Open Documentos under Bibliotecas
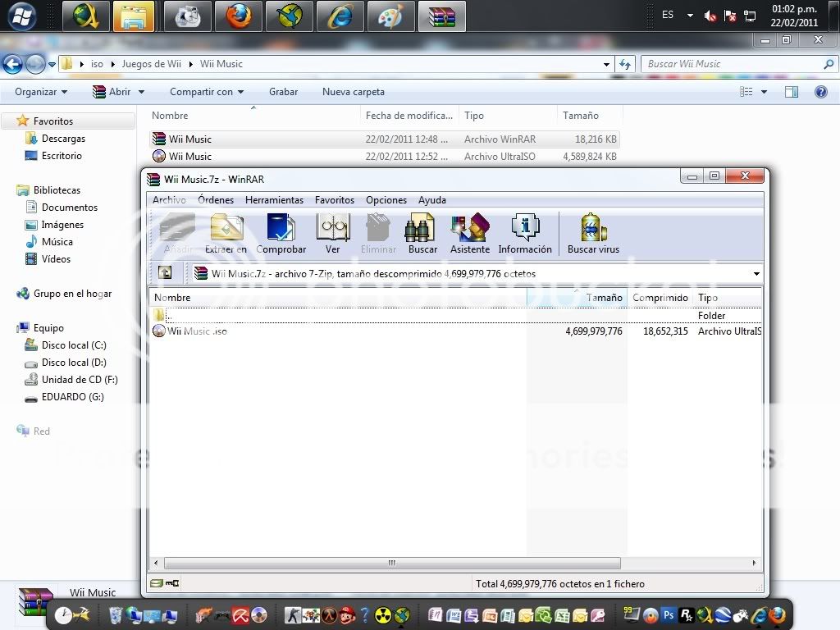840x630 pixels. point(70,208)
